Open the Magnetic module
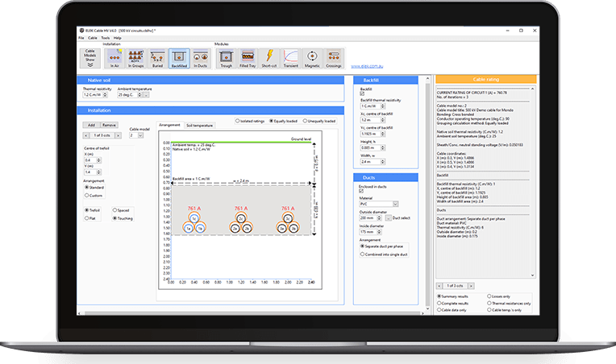The height and width of the screenshot is (364, 616). (x=312, y=58)
